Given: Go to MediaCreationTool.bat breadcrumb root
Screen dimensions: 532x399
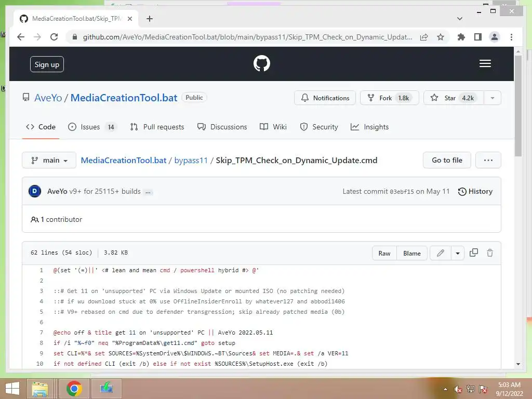Looking at the screenshot, I should tap(124, 160).
